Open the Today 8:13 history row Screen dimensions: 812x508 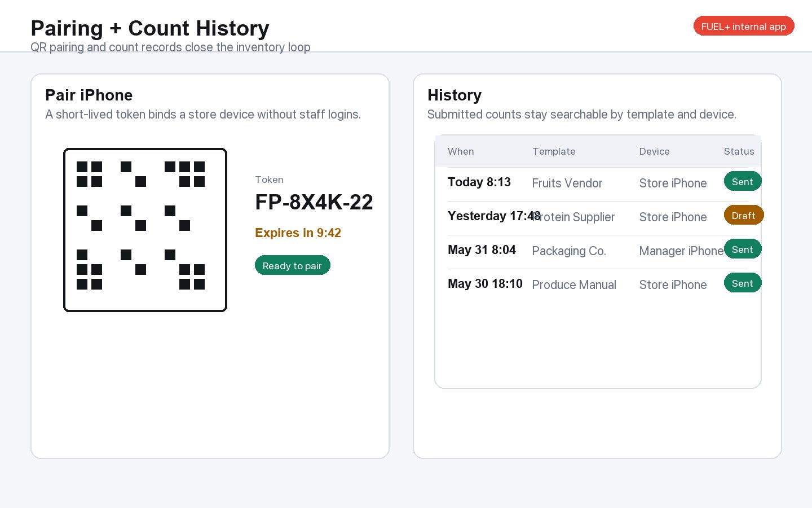[x=598, y=184]
